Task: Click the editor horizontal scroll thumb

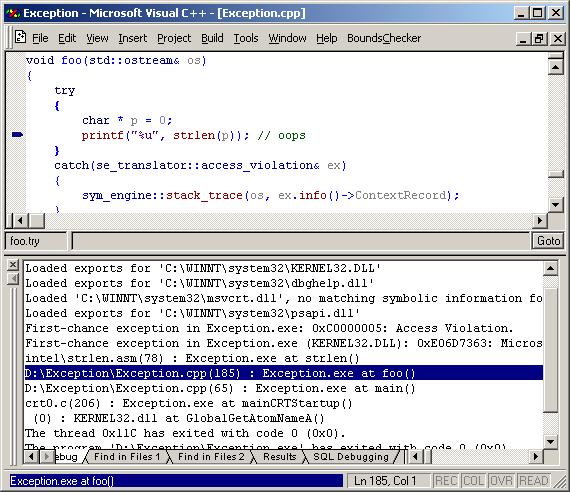Action: [37, 220]
